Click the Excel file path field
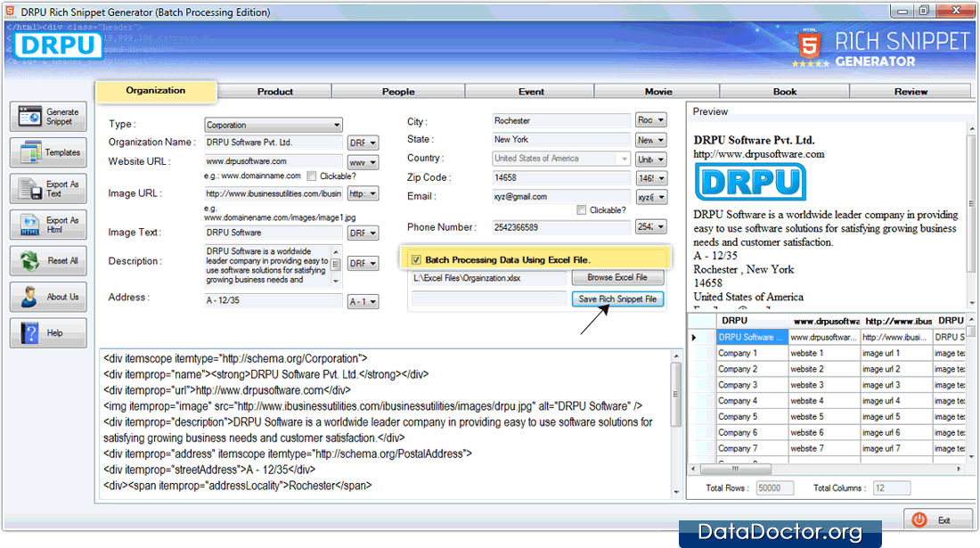 489,278
